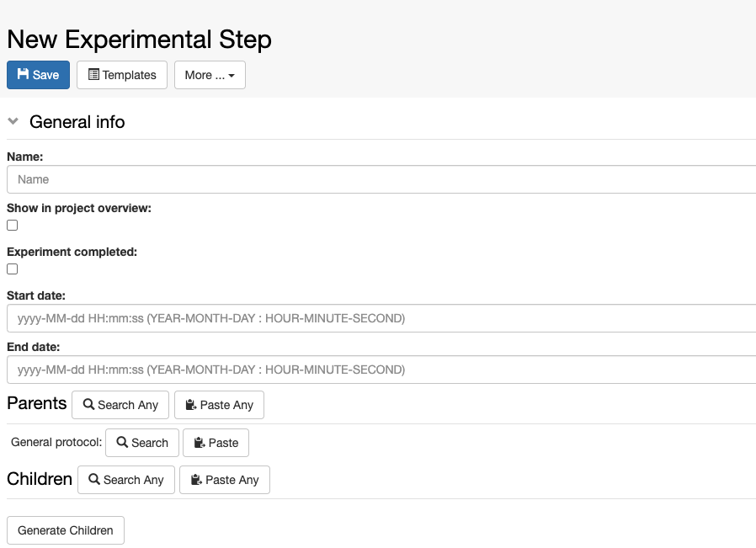Click the Paste button for General protocol

[216, 443]
